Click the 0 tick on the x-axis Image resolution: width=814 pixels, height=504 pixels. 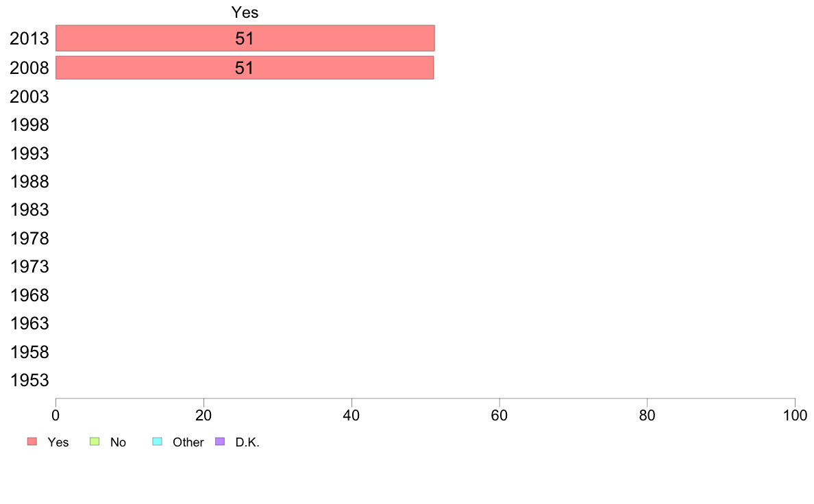pyautogui.click(x=56, y=414)
